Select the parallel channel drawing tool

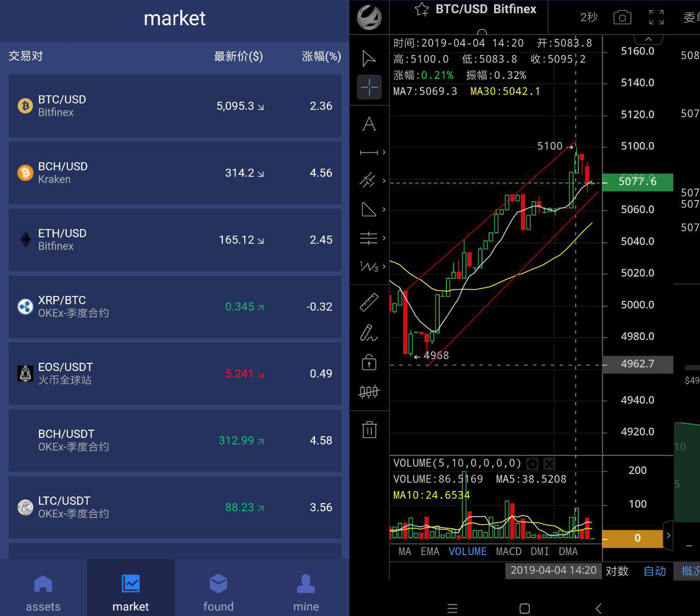click(x=368, y=180)
